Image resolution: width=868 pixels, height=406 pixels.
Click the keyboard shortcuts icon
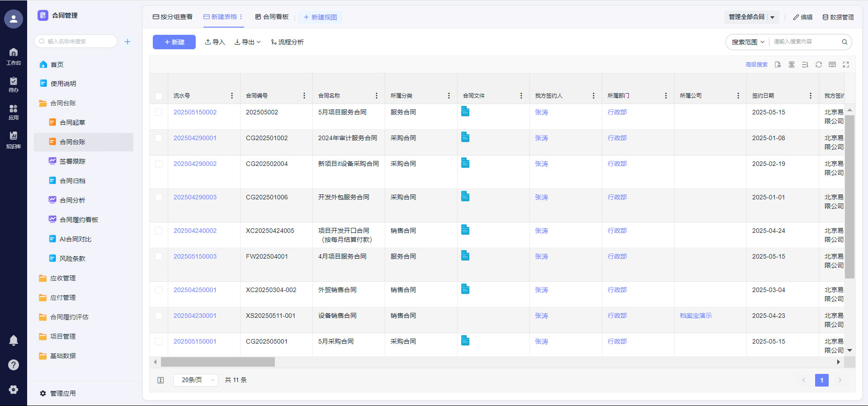(x=832, y=65)
